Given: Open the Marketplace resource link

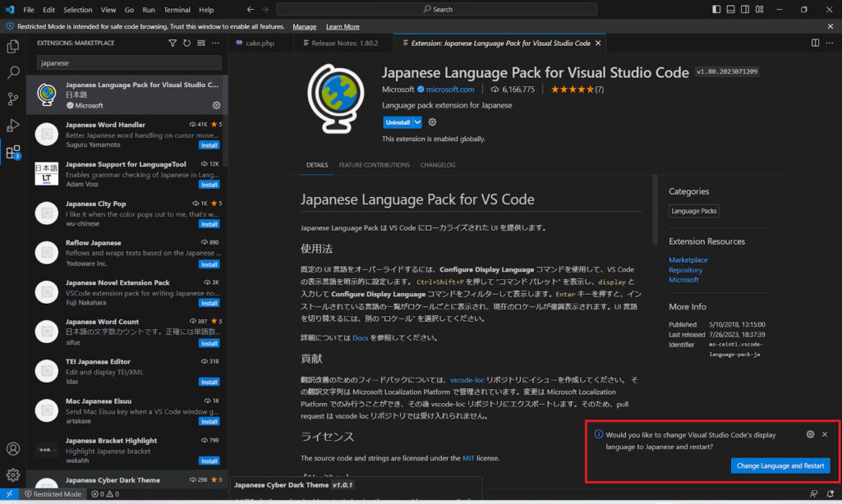Looking at the screenshot, I should (x=688, y=259).
